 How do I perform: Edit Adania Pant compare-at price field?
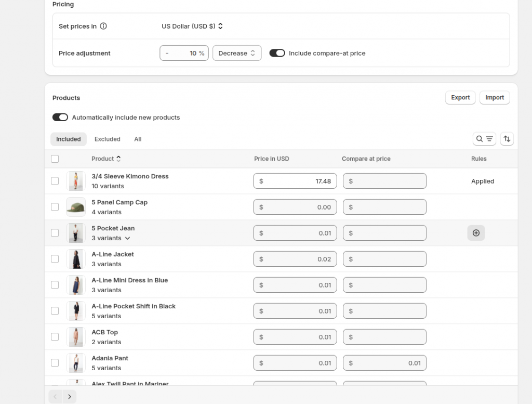tap(384, 363)
